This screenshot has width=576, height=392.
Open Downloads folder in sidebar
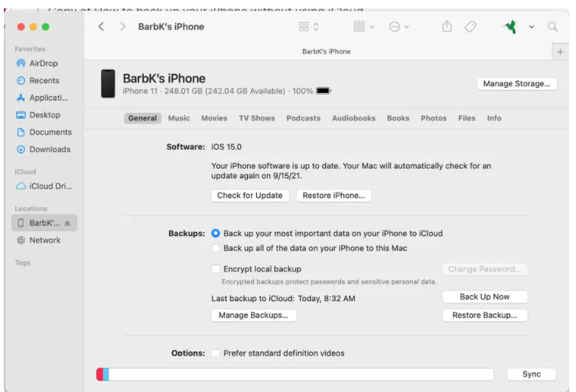point(50,149)
